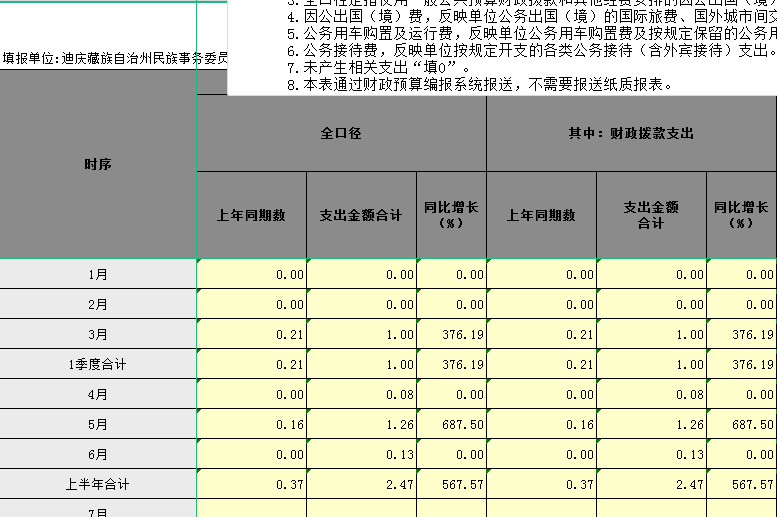
Task: Click 支出金额合计 header under 财政拨款支出
Action: coord(651,215)
